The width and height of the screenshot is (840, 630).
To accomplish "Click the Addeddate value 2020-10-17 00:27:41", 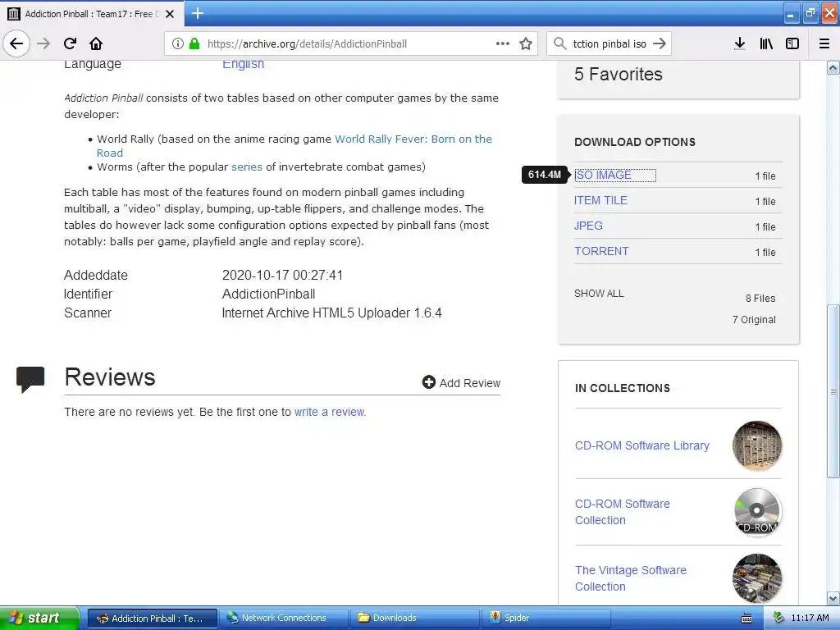I will (x=282, y=276).
